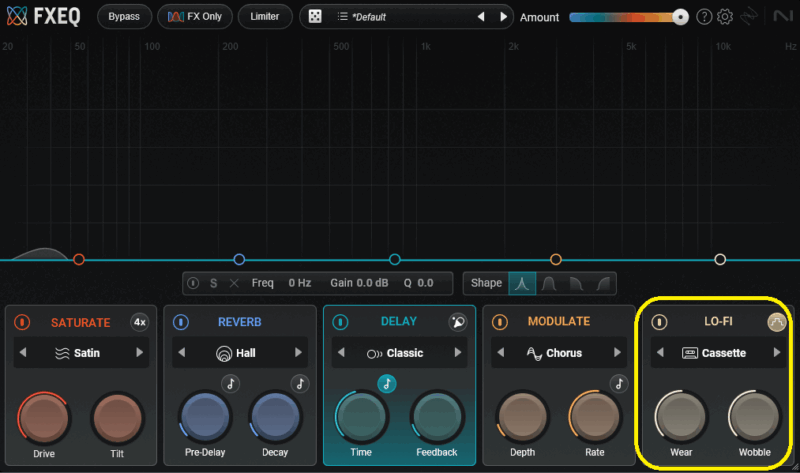800x473 pixels.
Task: Click the Amount slider handle
Action: (x=680, y=17)
